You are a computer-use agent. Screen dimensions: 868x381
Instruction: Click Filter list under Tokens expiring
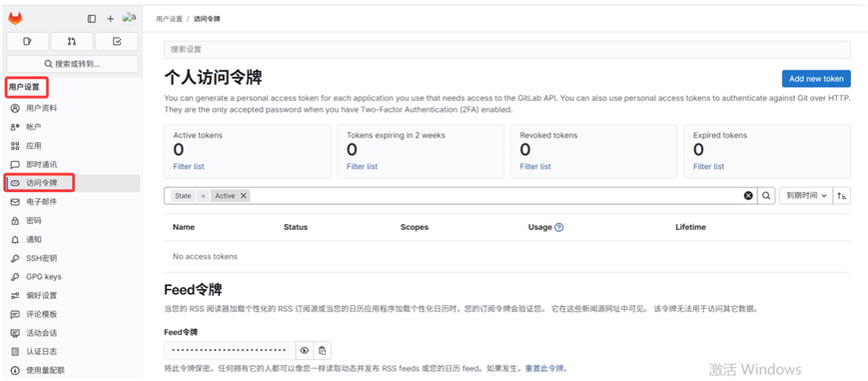tap(362, 166)
